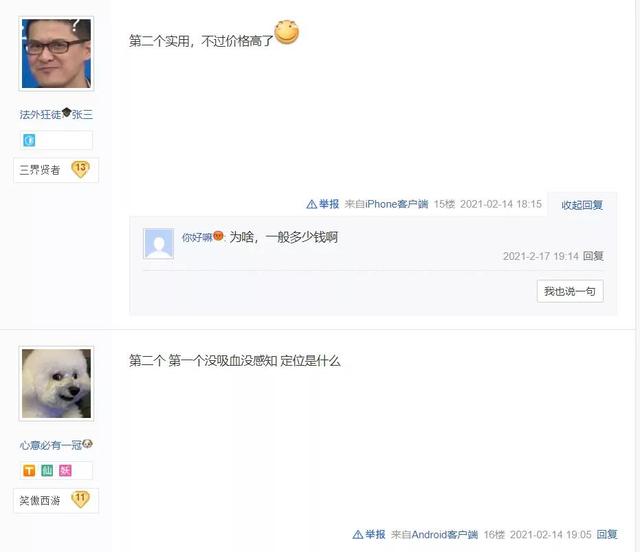Collapse replies with 收起回复
The image size is (640, 552).
(x=582, y=205)
